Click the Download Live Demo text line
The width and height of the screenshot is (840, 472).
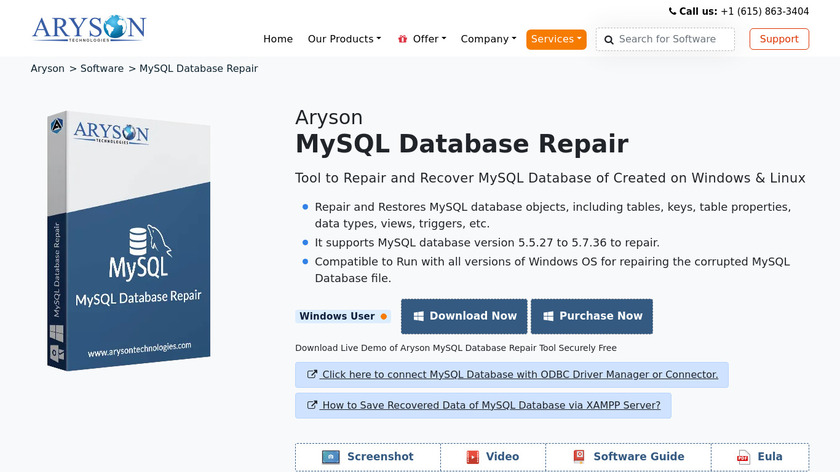pos(456,348)
